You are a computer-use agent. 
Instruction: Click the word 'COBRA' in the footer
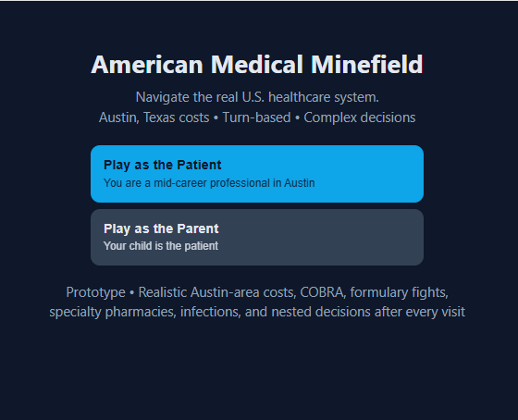pos(323,292)
